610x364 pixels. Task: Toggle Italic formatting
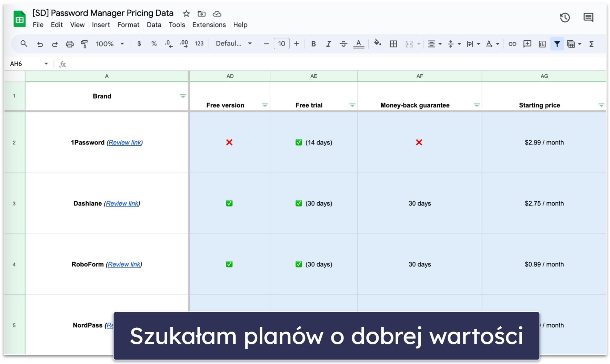(x=328, y=44)
